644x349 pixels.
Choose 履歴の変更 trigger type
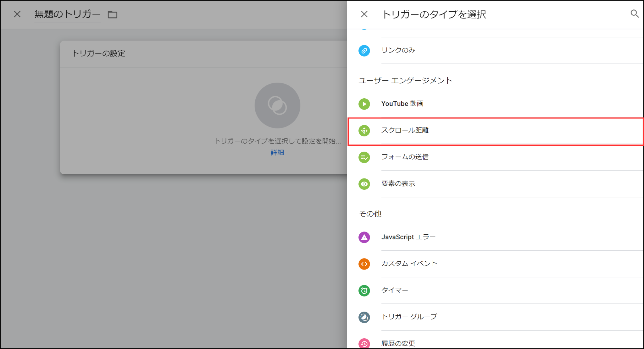496,340
